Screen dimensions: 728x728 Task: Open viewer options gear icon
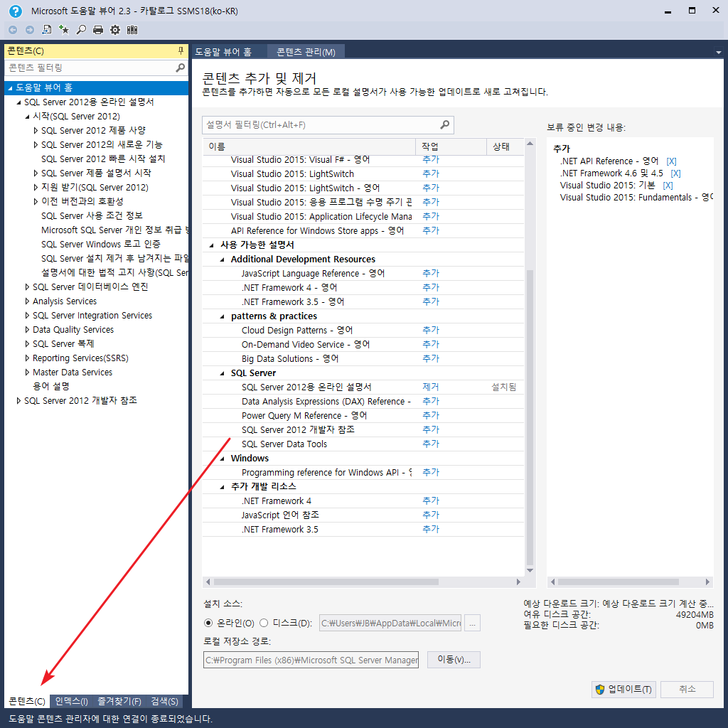[x=115, y=30]
